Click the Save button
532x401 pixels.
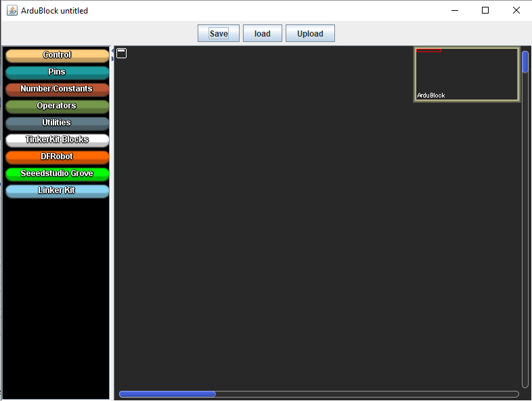(219, 33)
